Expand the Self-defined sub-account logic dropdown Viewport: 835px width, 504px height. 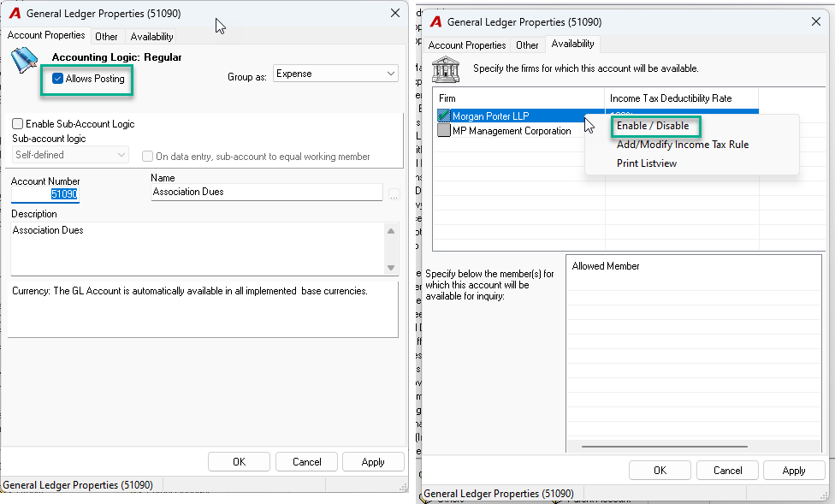[x=70, y=155]
